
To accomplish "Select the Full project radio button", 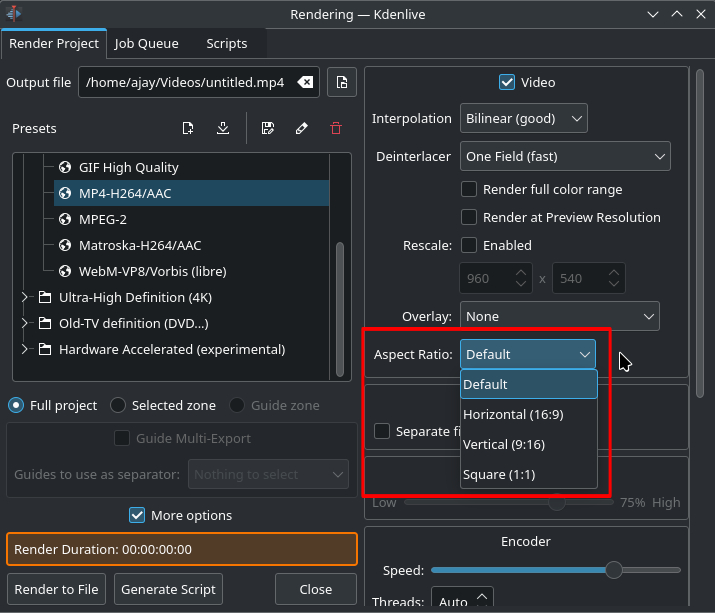I will [16, 405].
